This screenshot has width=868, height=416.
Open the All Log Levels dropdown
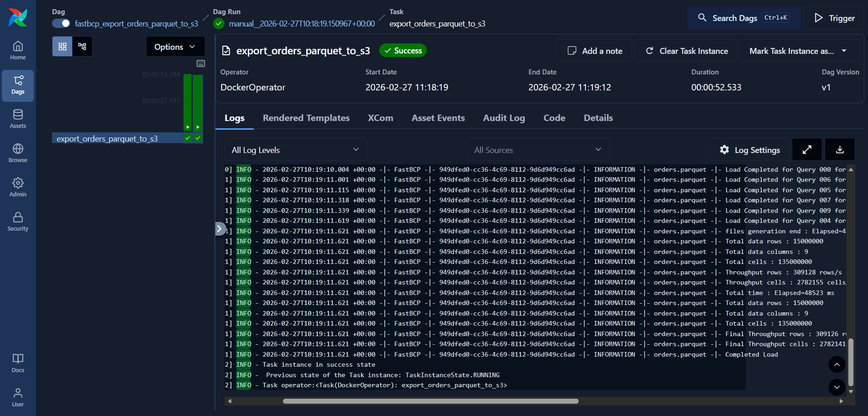click(295, 149)
